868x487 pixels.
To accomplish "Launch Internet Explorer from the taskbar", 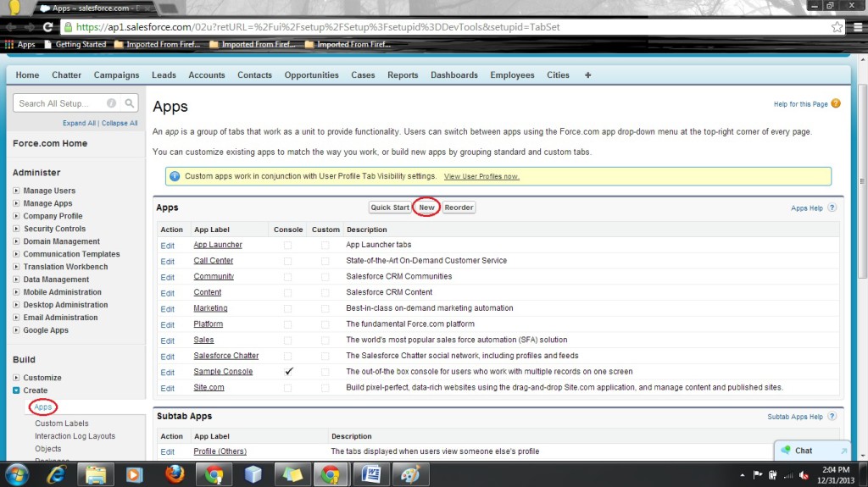I will point(57,474).
